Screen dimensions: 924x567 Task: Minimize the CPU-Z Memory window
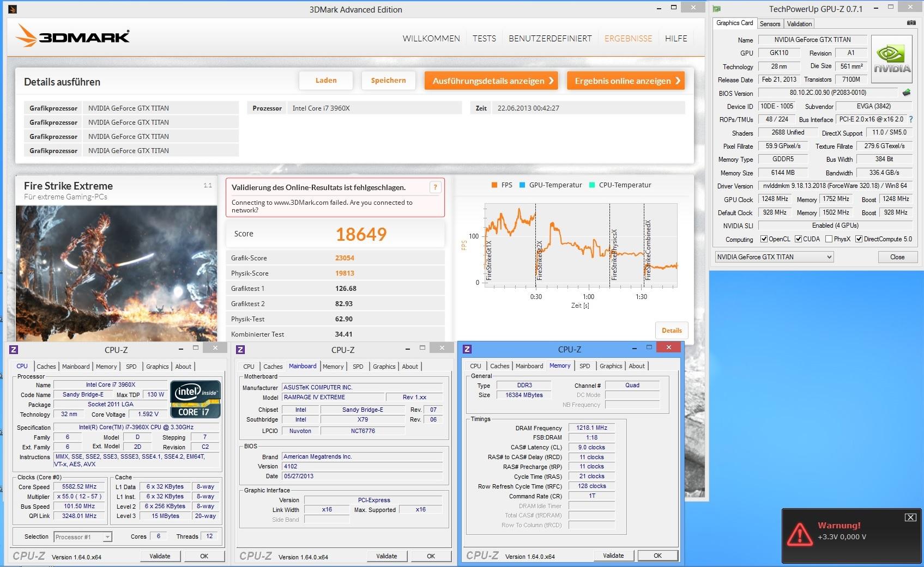tap(635, 347)
